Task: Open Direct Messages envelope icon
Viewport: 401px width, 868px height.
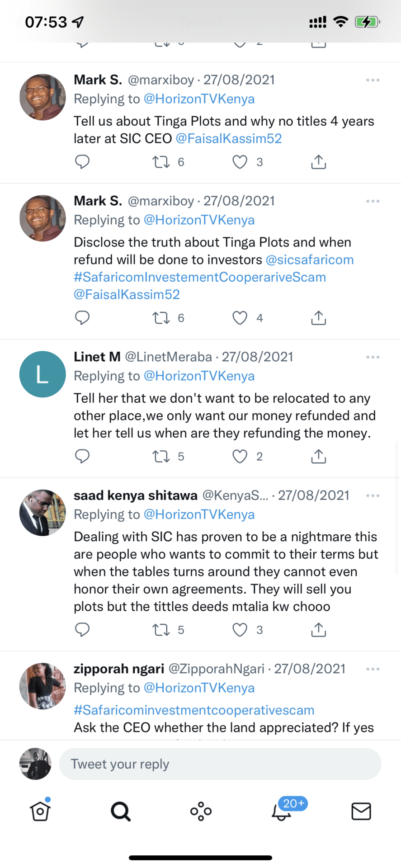Action: [361, 811]
